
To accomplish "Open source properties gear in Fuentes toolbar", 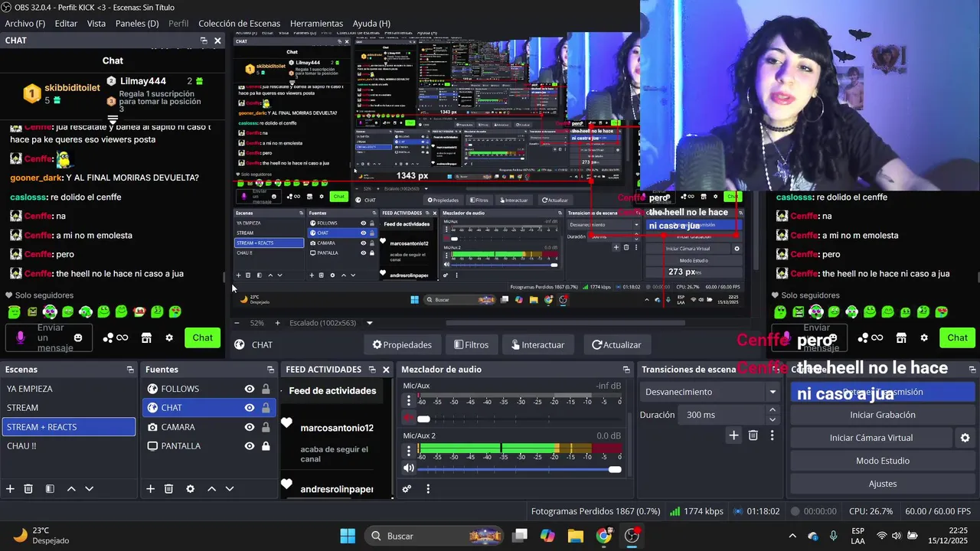I will (x=190, y=489).
